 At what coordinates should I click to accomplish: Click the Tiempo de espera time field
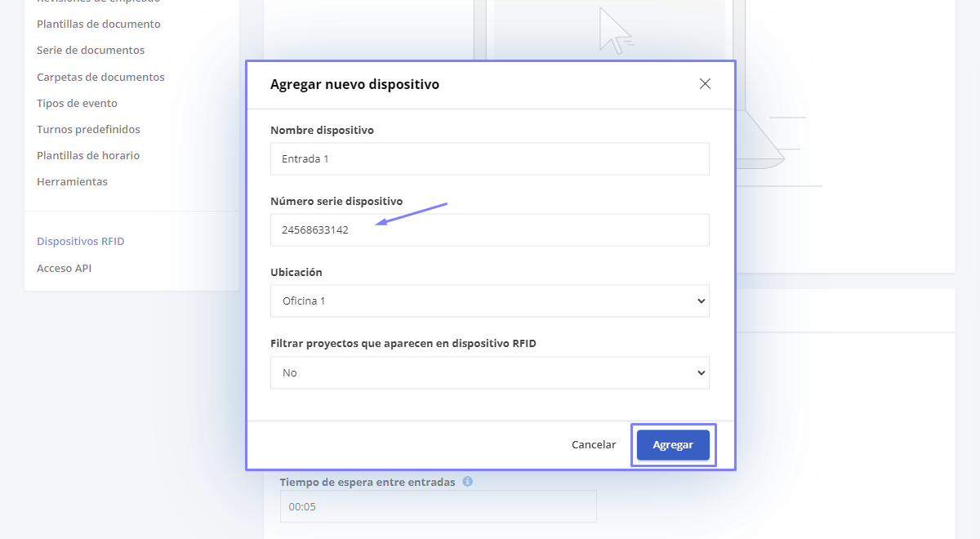439,506
